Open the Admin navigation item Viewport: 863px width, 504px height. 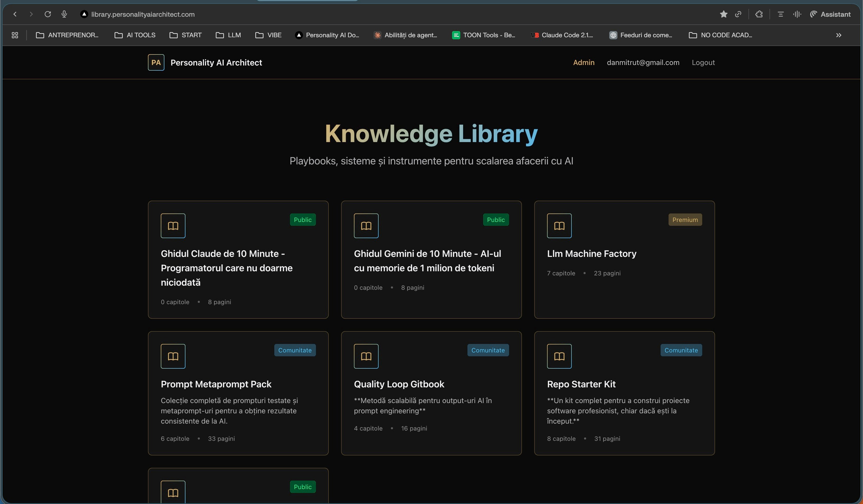tap(584, 62)
